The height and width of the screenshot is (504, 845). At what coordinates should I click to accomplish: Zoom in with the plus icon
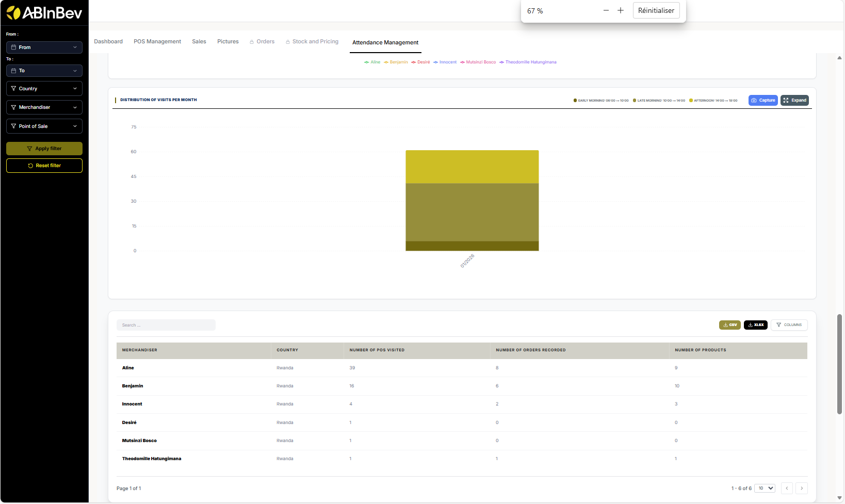pyautogui.click(x=621, y=11)
